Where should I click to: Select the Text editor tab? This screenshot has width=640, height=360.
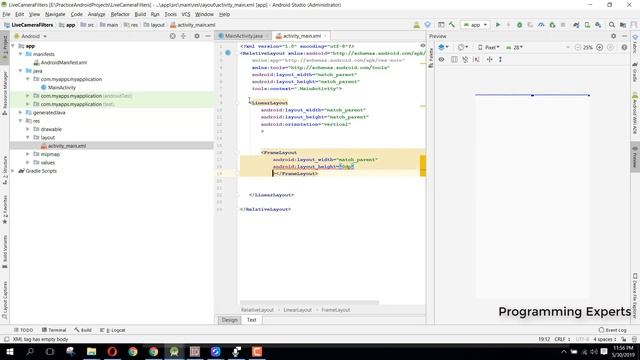point(251,320)
